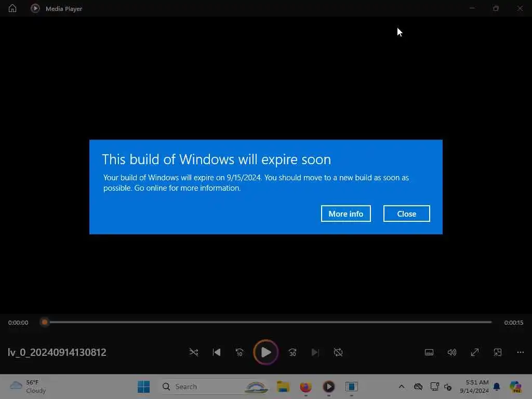Screen dimensions: 532x399
Task: Open File Explorer from taskbar
Action: (283, 387)
